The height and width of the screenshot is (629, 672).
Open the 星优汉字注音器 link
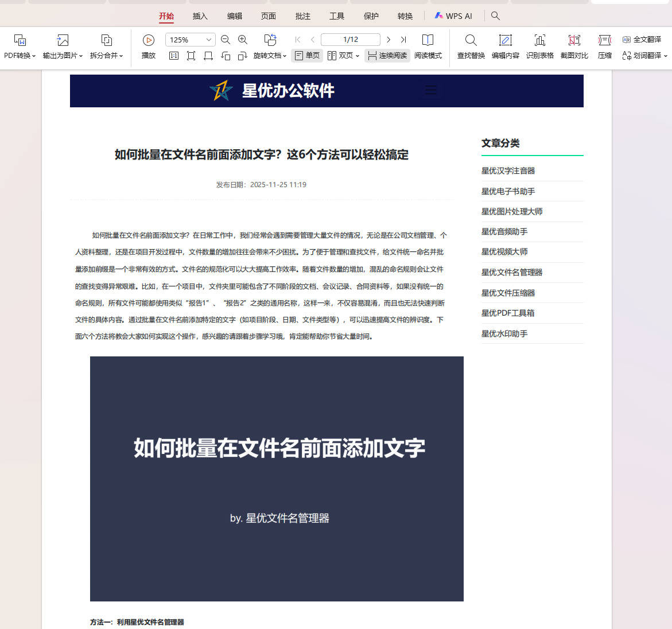pos(508,170)
